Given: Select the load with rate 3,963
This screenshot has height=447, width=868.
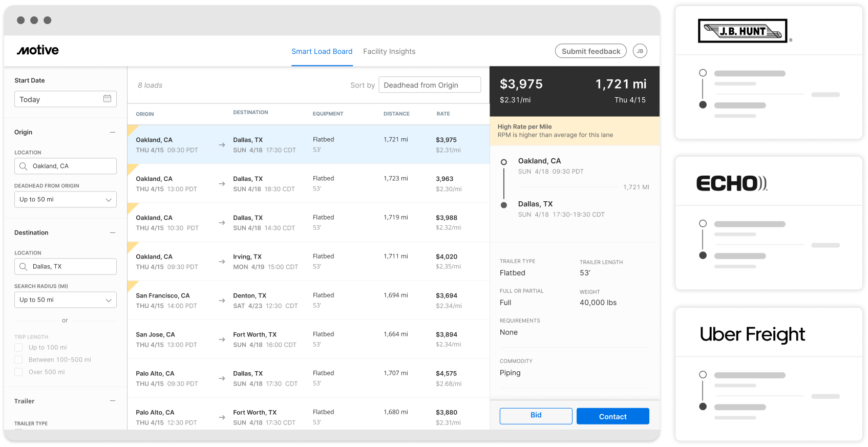Looking at the screenshot, I should [308, 183].
